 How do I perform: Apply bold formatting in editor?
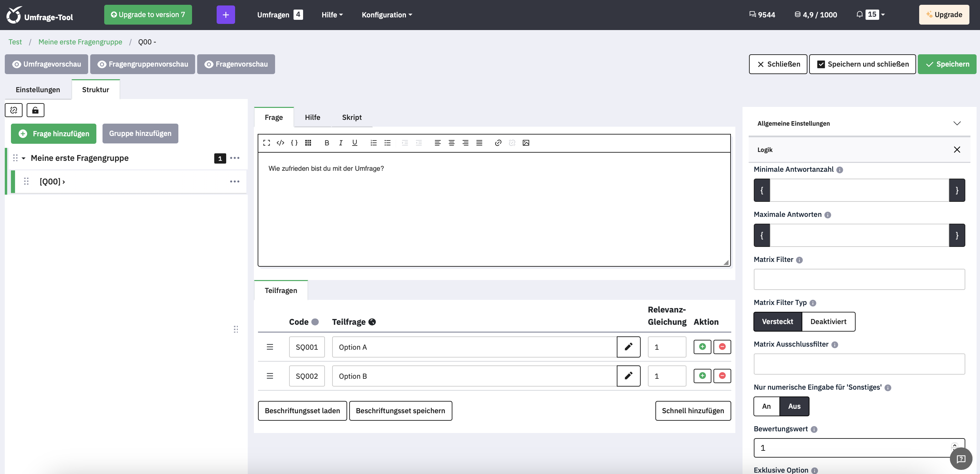coord(326,143)
